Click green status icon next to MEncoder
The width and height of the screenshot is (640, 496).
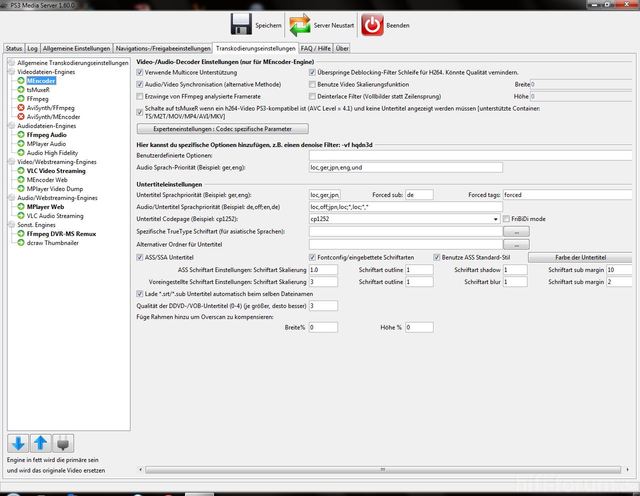click(21, 80)
